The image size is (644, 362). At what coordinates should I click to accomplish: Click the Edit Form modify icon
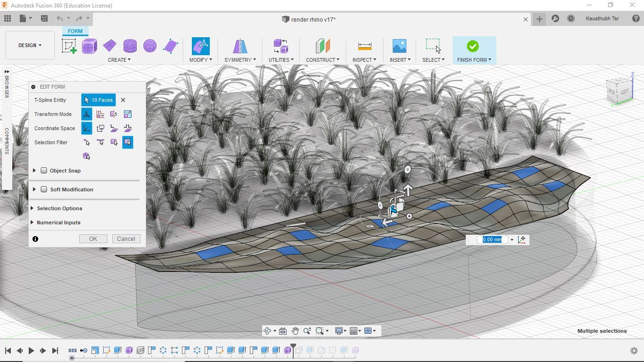pos(200,46)
